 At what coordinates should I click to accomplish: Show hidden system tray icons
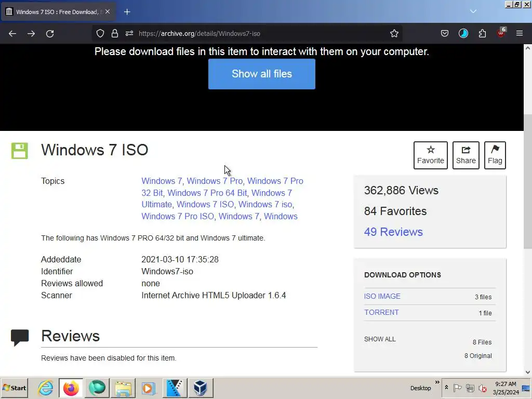point(446,388)
